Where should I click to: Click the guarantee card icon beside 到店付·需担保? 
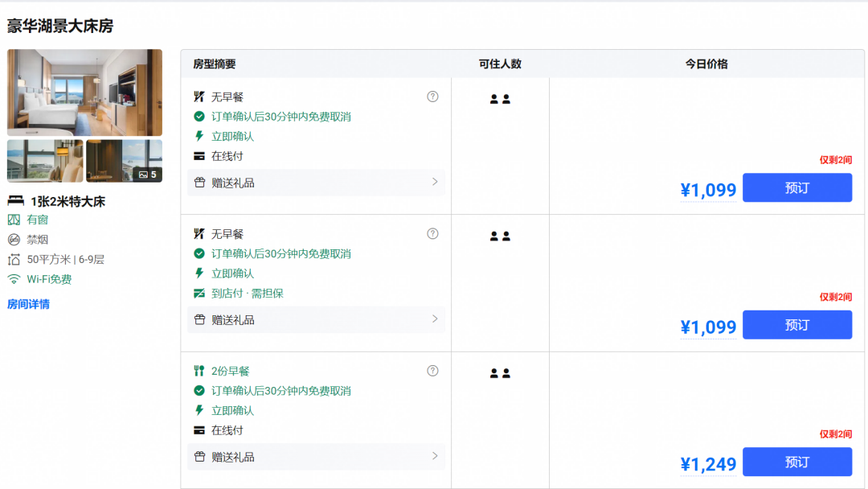coord(199,294)
